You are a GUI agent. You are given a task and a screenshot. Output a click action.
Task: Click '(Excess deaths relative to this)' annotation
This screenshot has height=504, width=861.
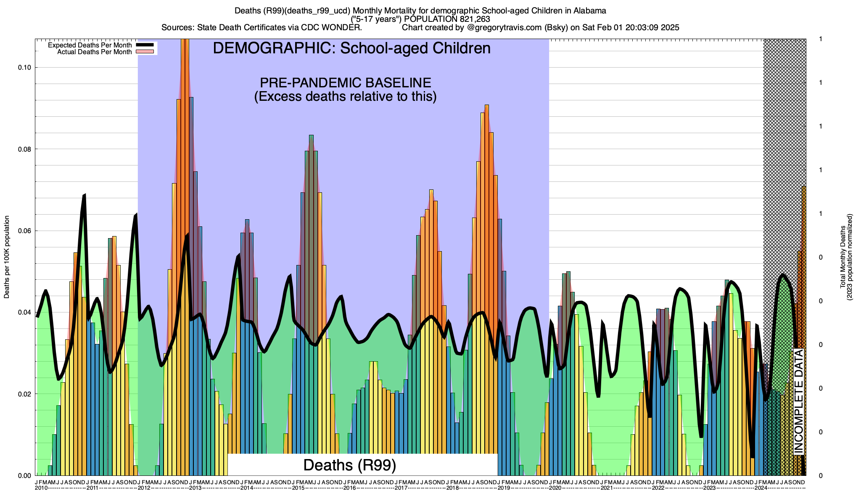(345, 97)
